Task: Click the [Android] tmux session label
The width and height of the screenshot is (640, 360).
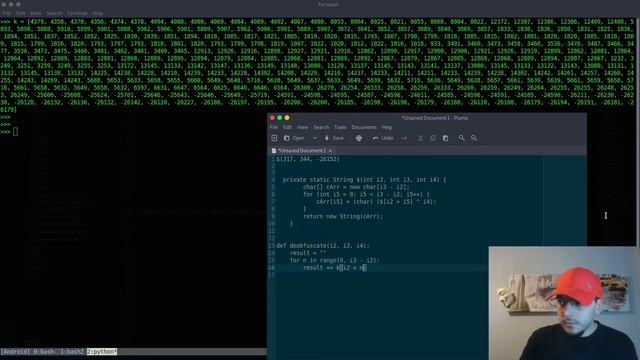Action: point(15,351)
